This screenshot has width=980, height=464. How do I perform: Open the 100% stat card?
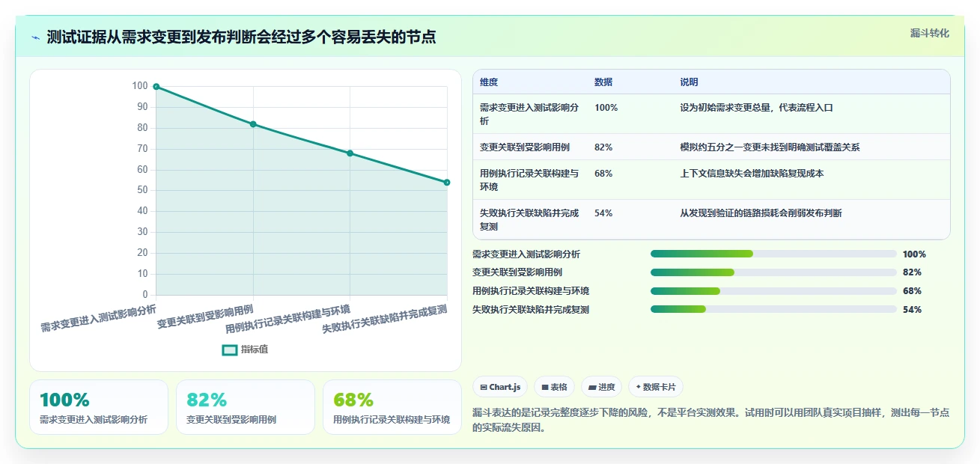99,407
